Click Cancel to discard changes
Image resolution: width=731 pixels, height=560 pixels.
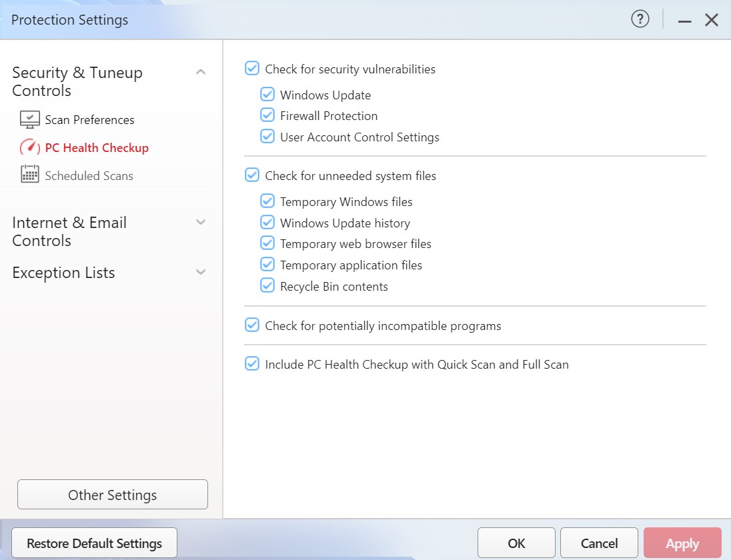pyautogui.click(x=599, y=543)
